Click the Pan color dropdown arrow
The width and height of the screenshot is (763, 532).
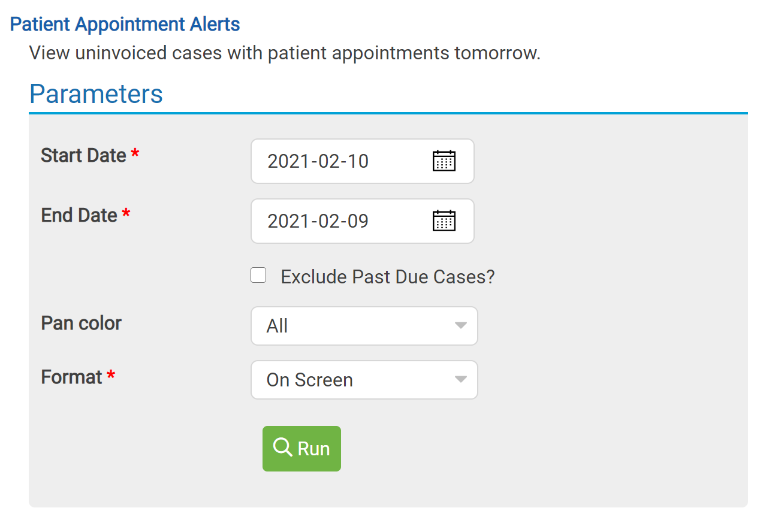(460, 325)
